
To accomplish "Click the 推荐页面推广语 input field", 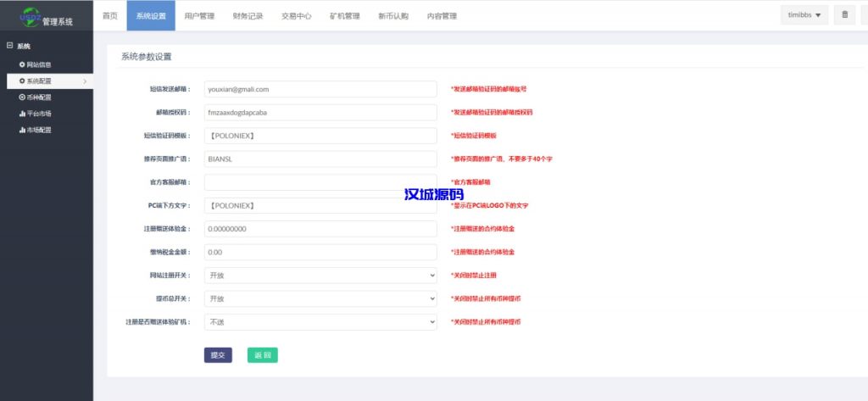I will coord(320,159).
